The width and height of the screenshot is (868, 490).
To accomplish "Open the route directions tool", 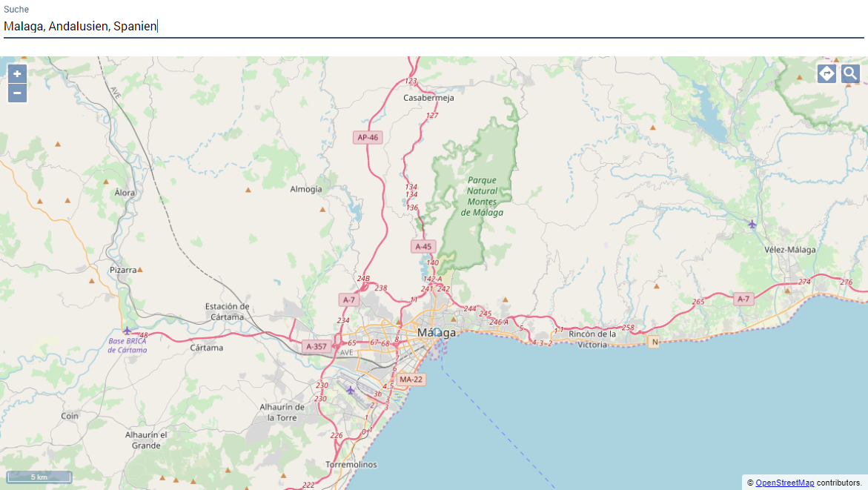I will click(826, 73).
